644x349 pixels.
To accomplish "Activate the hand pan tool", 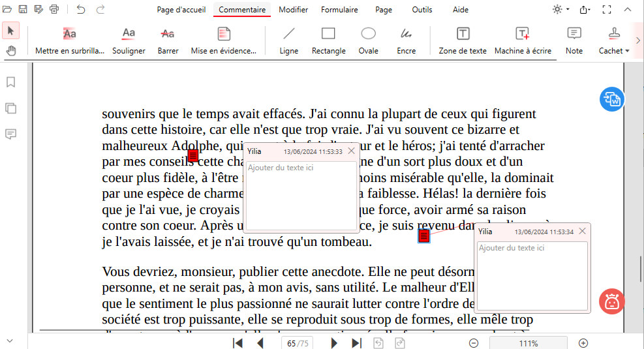I will click(x=10, y=50).
